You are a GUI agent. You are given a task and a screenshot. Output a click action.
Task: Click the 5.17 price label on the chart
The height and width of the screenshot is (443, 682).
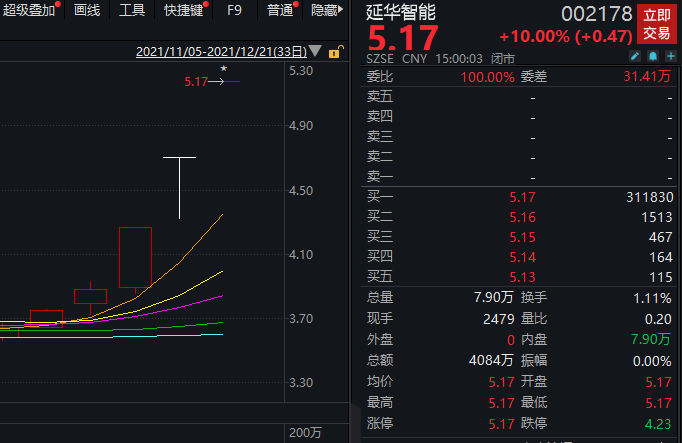(196, 81)
